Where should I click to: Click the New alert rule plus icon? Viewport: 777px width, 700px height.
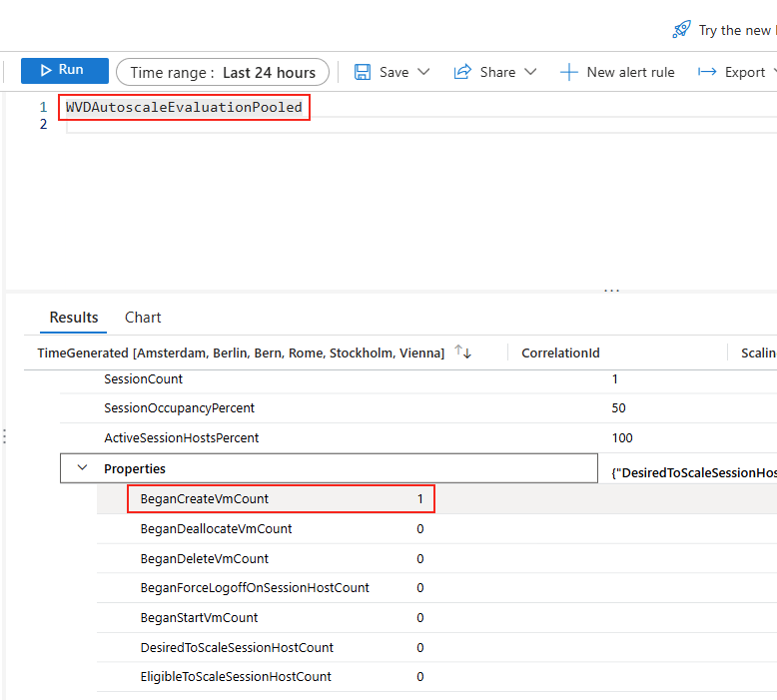[x=569, y=72]
